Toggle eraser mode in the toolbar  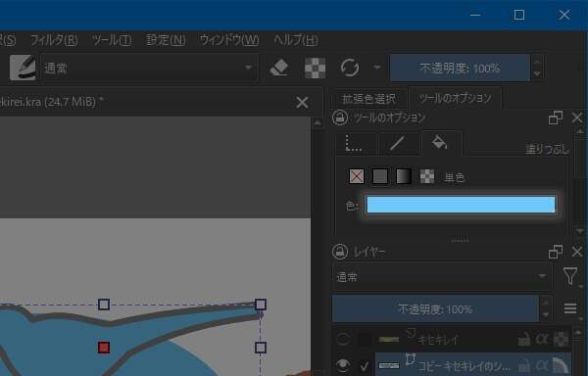point(279,68)
